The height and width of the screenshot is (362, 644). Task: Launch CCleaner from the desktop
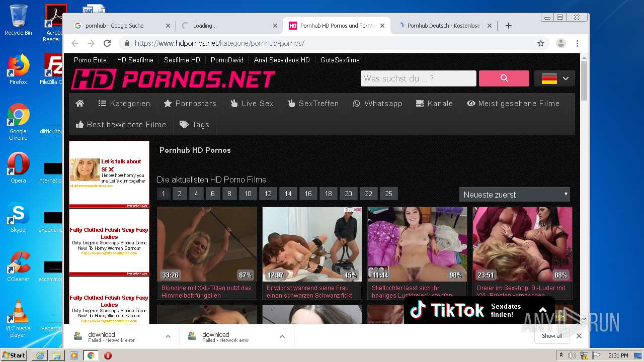pos(18,266)
